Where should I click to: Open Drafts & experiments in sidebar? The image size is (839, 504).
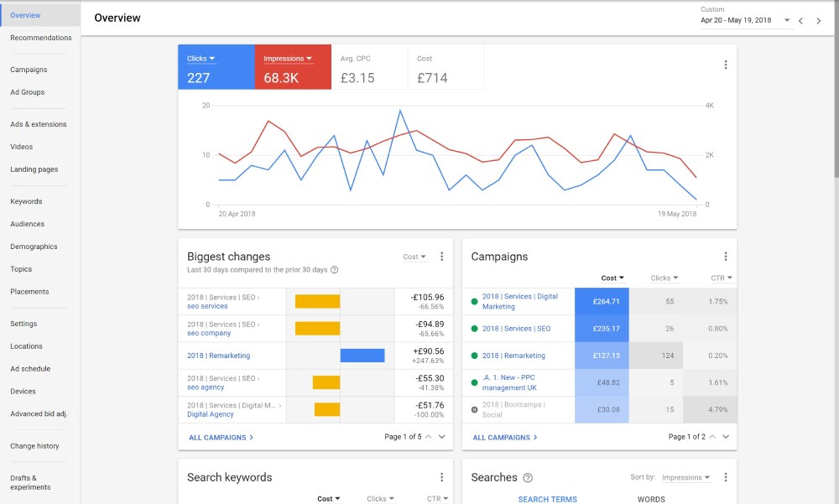(30, 482)
